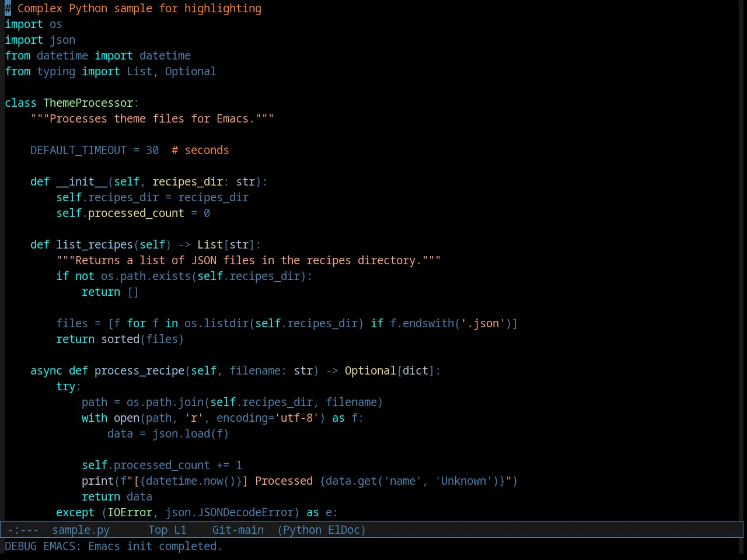Click the class name ThemeProcessor

coord(88,103)
